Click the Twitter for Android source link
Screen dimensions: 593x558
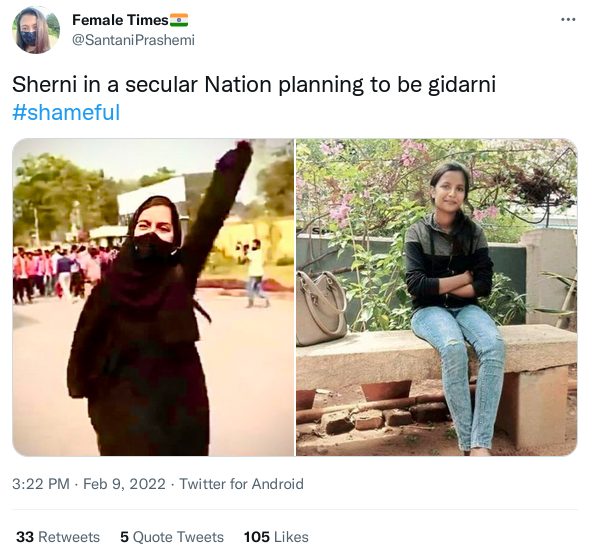241,484
